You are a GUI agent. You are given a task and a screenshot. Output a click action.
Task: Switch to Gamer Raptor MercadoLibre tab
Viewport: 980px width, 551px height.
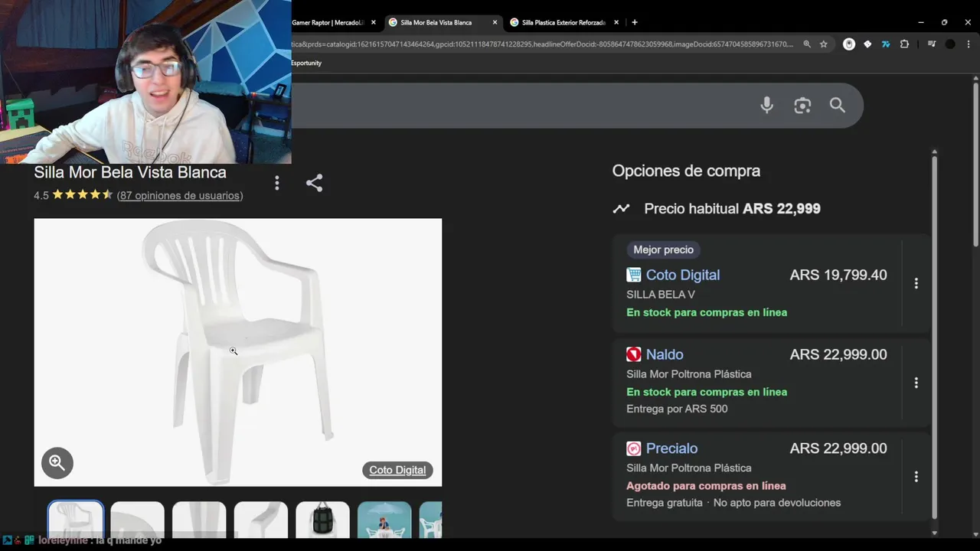(x=328, y=22)
